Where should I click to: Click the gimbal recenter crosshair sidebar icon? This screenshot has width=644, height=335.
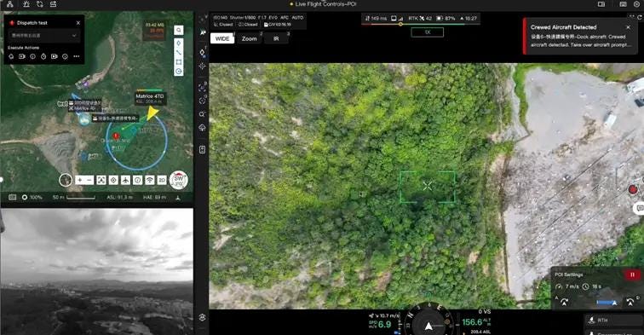coord(203,66)
